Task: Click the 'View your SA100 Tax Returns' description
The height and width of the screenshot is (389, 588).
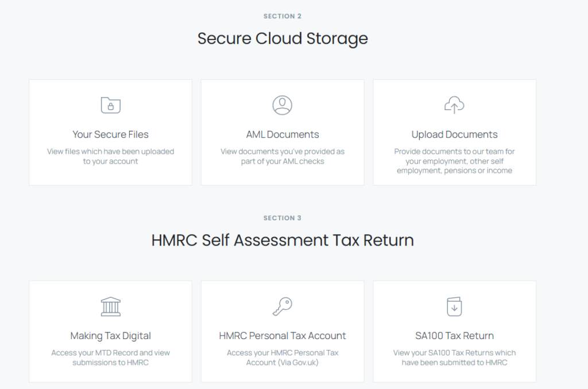Action: coord(454,357)
